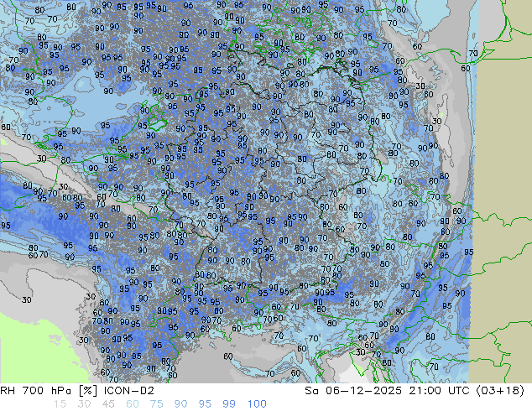Click the legend value 15
This screenshot has height=411, width=532.
(x=60, y=404)
